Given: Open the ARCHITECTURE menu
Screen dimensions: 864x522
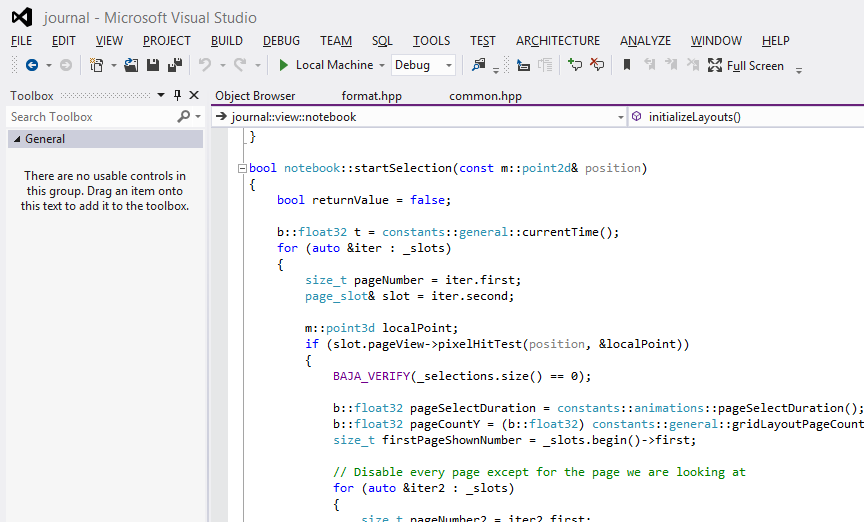Looking at the screenshot, I should pyautogui.click(x=557, y=41).
